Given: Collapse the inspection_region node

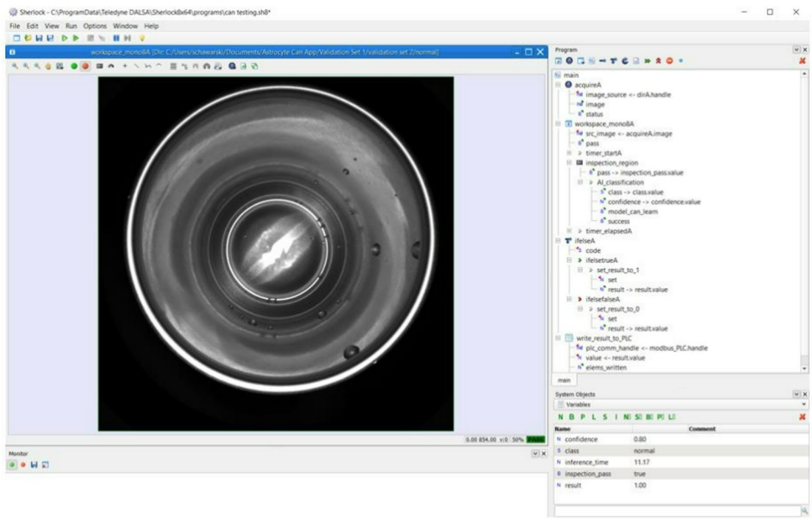Looking at the screenshot, I should [569, 163].
